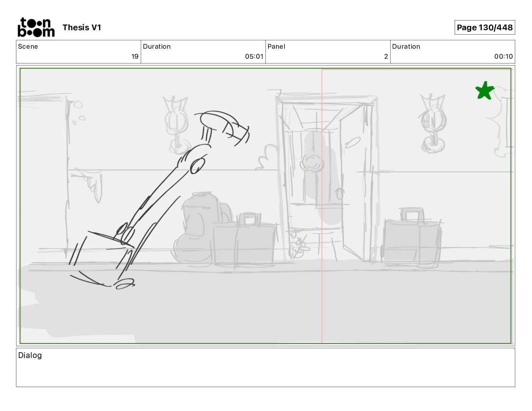Image resolution: width=532 pixels, height=411 pixels.
Task: Click the 'Panel' label
Action: click(x=276, y=47)
